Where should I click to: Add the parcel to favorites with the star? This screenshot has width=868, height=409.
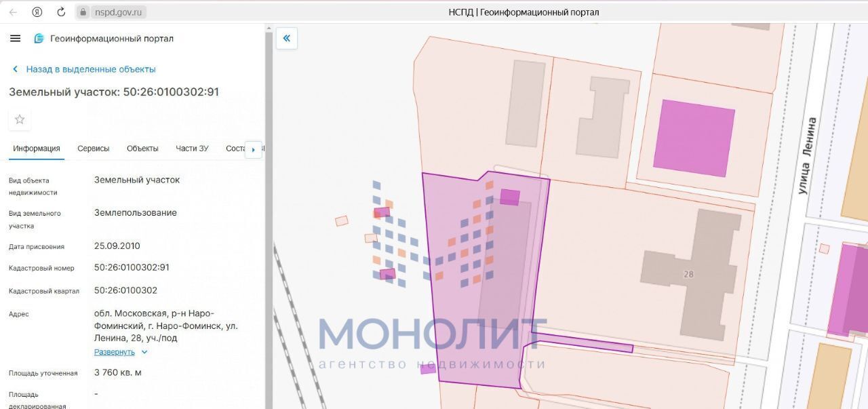[x=20, y=119]
